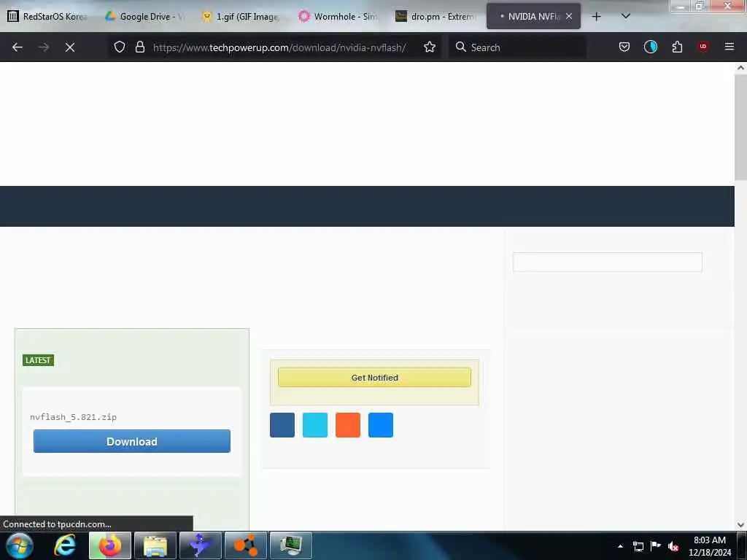This screenshot has height=560, width=747.
Task: Share via bright blue social button
Action: 381,425
